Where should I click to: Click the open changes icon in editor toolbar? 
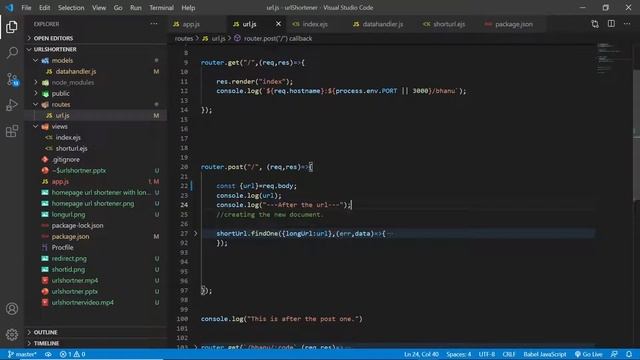pyautogui.click(x=595, y=24)
